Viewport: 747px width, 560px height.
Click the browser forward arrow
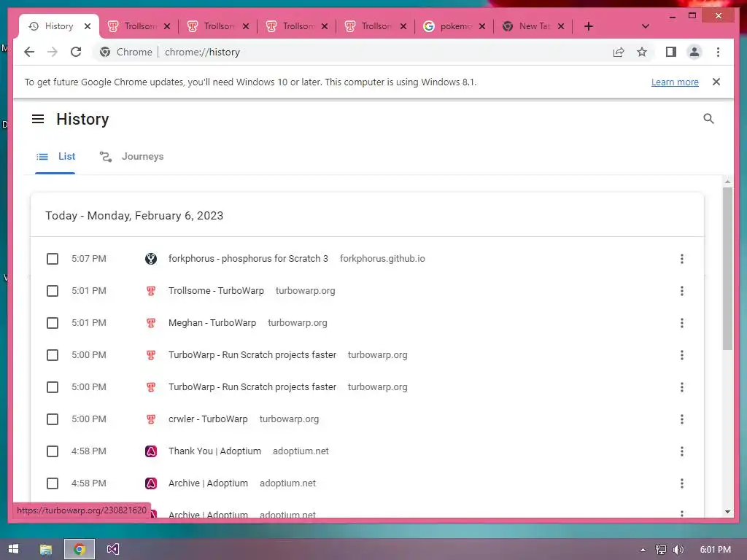pos(53,52)
